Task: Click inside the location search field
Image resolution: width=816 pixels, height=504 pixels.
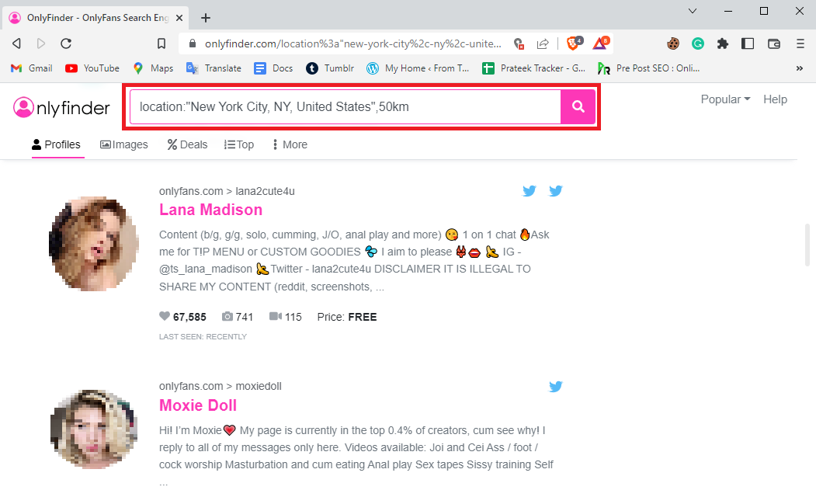Action: [x=342, y=106]
